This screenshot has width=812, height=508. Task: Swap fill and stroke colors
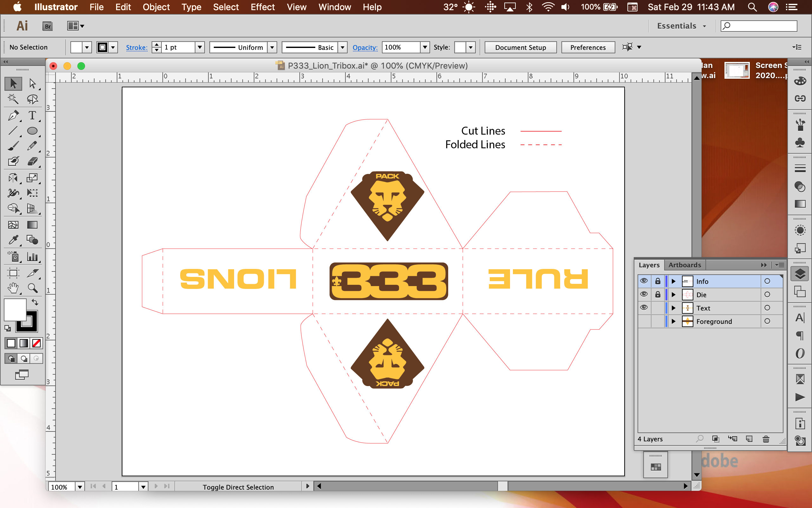click(35, 302)
